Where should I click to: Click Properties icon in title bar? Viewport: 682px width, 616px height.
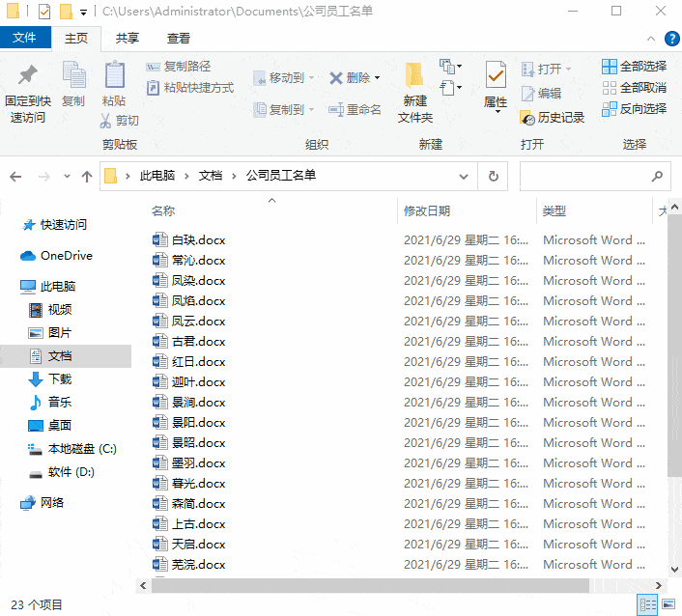(44, 12)
